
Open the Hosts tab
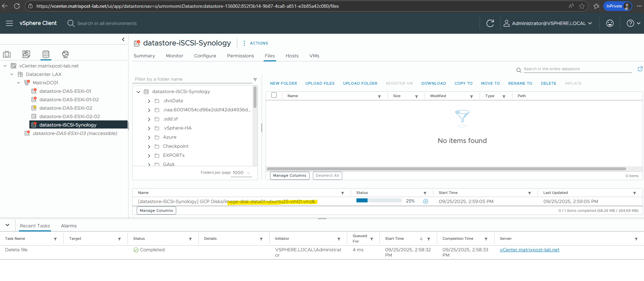(292, 56)
